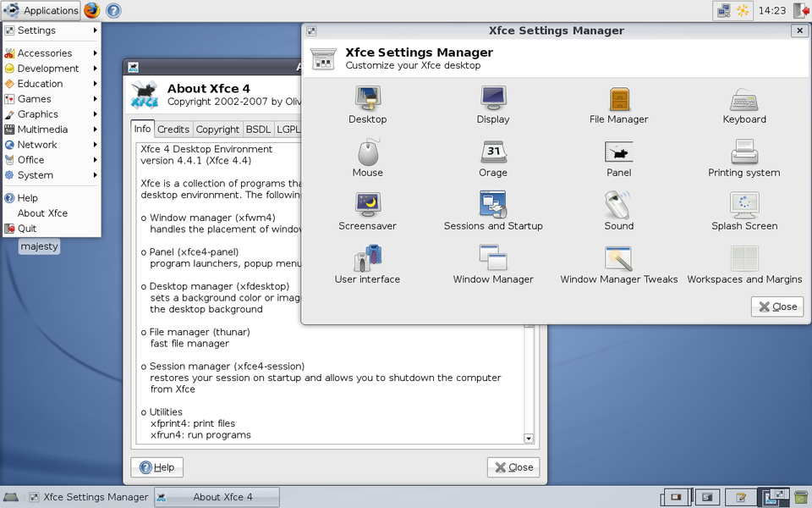Select Network in the Applications menu
Viewport: 812px width, 508px height.
52,145
